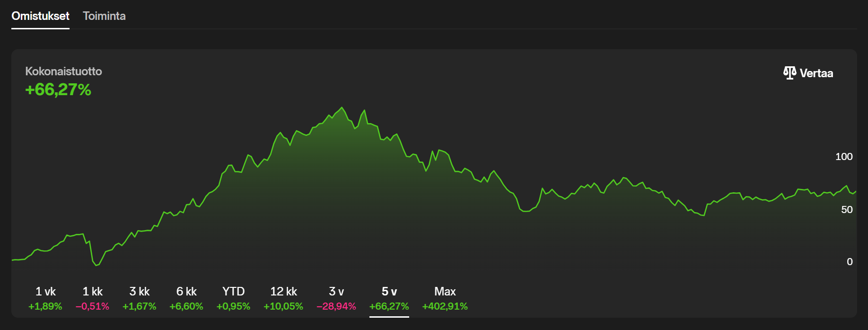This screenshot has width=868, height=330.
Task: Click the +402,91% Max return figure
Action: tap(445, 306)
